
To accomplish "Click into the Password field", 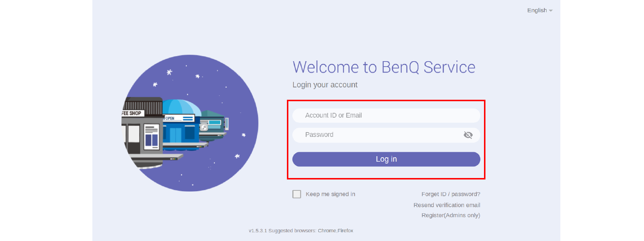I will [x=378, y=135].
